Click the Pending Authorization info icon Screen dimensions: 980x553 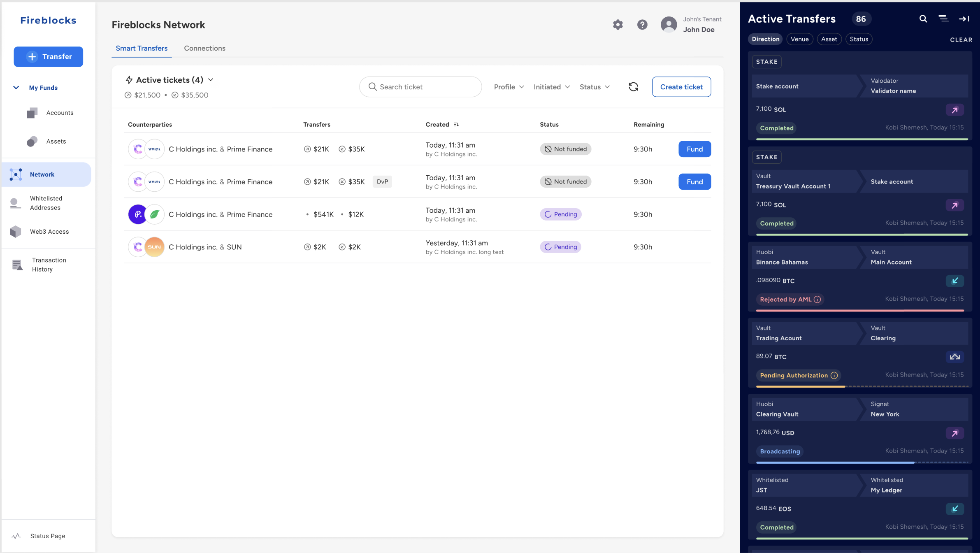click(834, 376)
